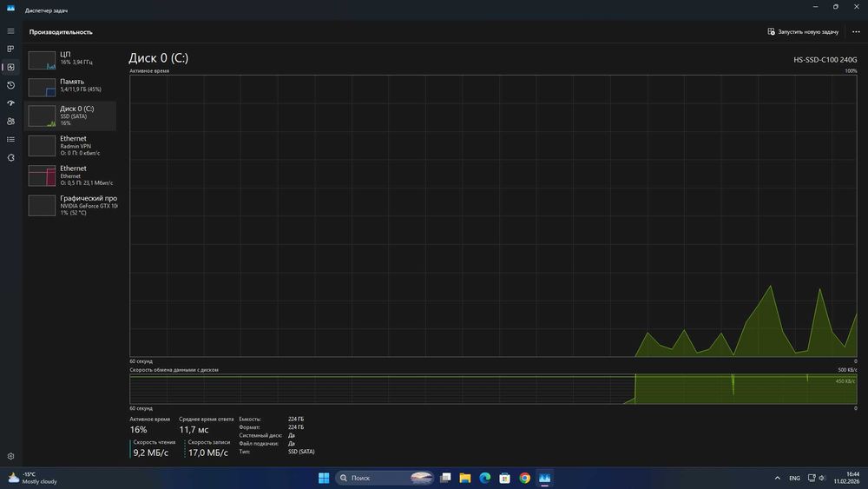This screenshot has height=489, width=868.
Task: Select the Память performance item
Action: tap(71, 86)
